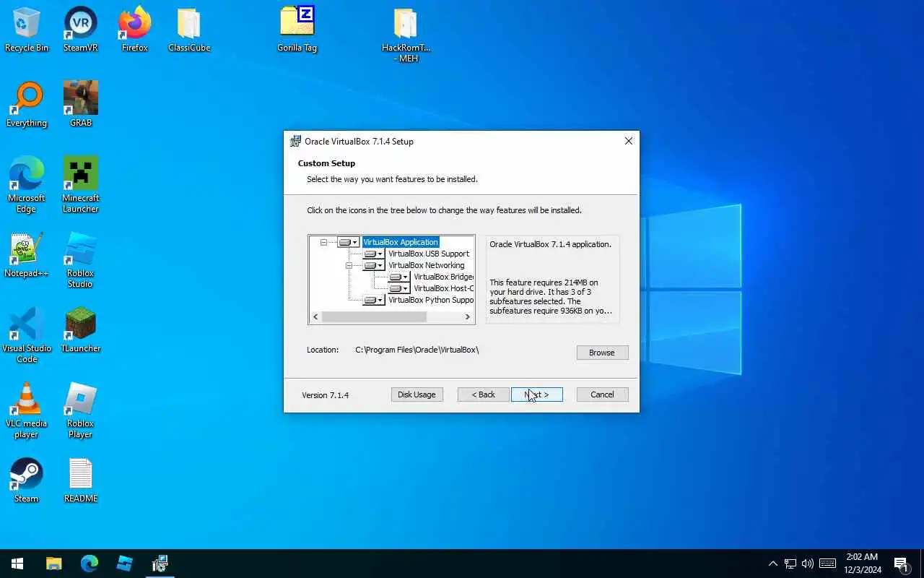Open the touch keyboard tray icon

[x=828, y=564]
